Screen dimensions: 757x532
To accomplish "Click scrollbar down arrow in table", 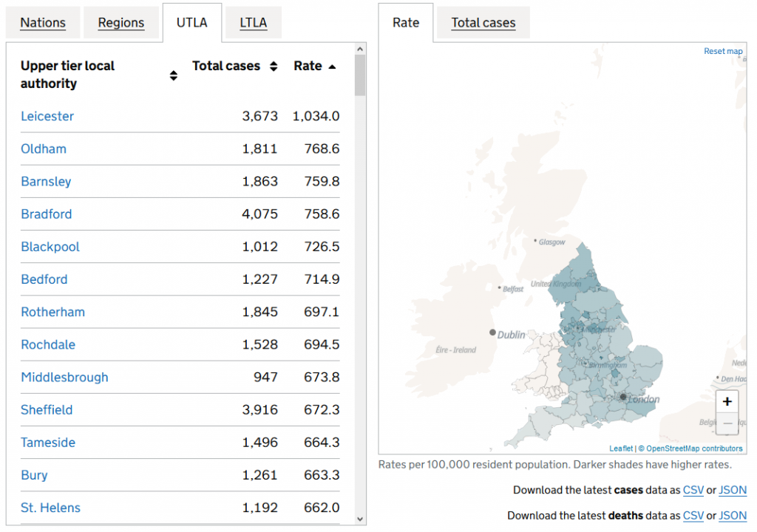I will (x=360, y=519).
